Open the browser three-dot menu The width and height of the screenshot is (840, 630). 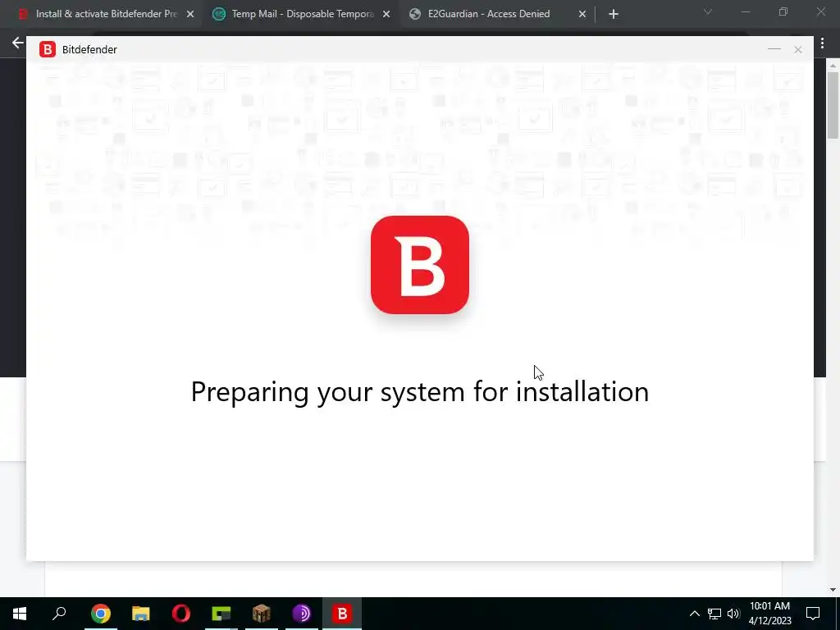[x=822, y=44]
